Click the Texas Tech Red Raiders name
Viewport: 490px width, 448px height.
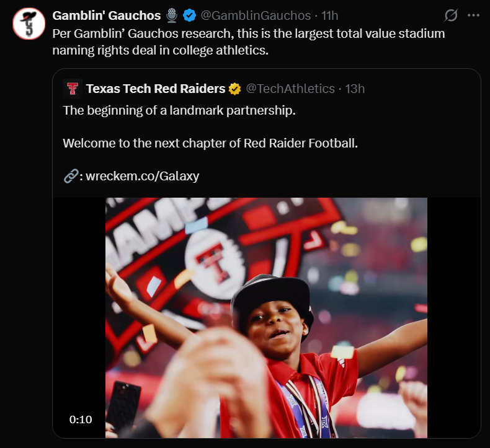[156, 89]
